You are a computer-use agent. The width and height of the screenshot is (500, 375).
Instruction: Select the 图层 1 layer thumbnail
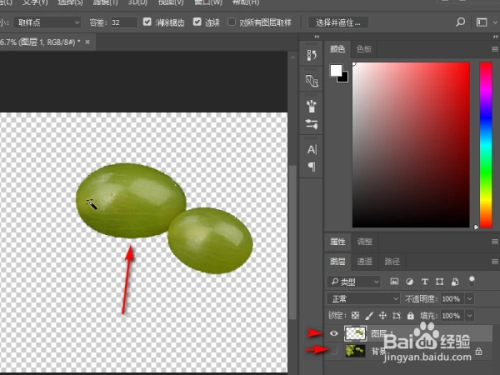pos(355,333)
